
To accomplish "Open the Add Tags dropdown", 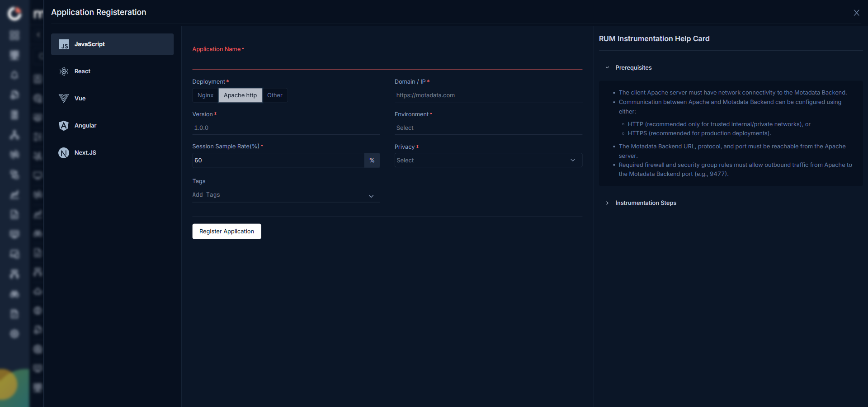I will pos(286,195).
